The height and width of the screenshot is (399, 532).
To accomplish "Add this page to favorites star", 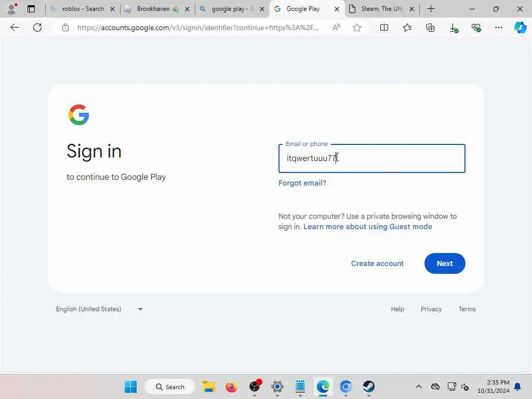I will pyautogui.click(x=356, y=28).
